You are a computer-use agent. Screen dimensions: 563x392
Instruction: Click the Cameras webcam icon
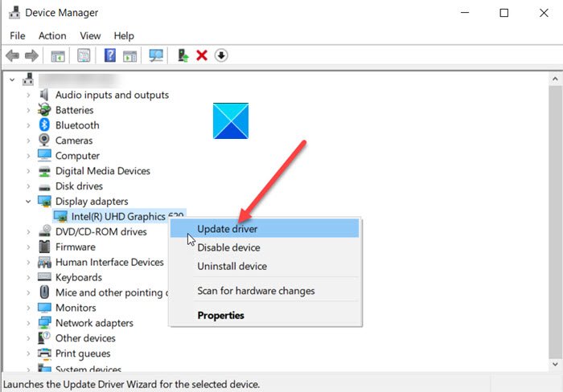(x=44, y=140)
